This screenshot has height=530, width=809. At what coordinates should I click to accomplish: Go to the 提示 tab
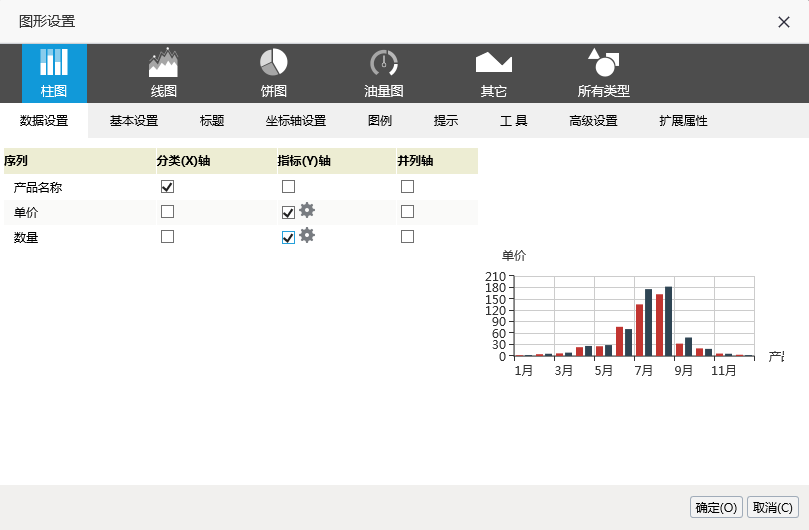click(x=446, y=121)
